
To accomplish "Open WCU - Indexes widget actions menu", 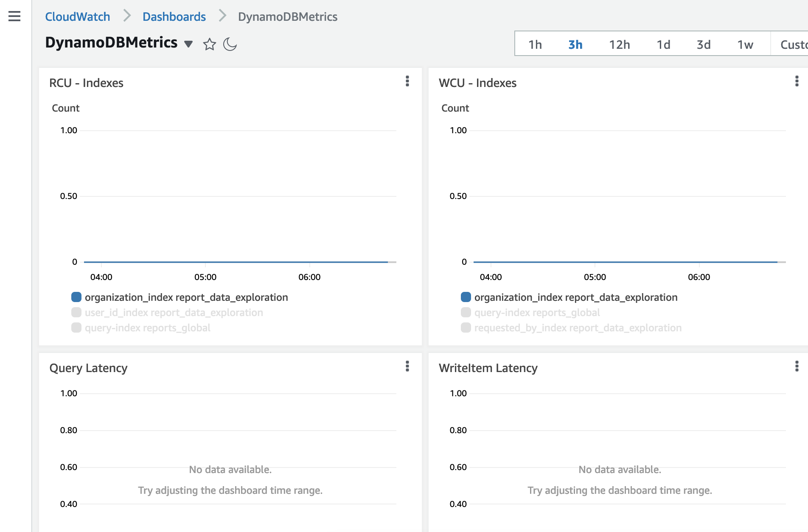I will pos(797,81).
